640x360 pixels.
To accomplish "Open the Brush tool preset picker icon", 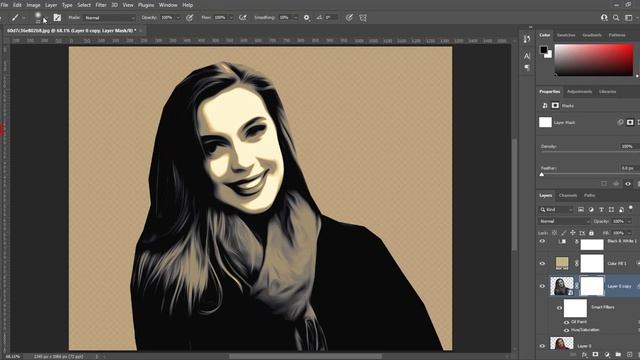I will point(15,18).
